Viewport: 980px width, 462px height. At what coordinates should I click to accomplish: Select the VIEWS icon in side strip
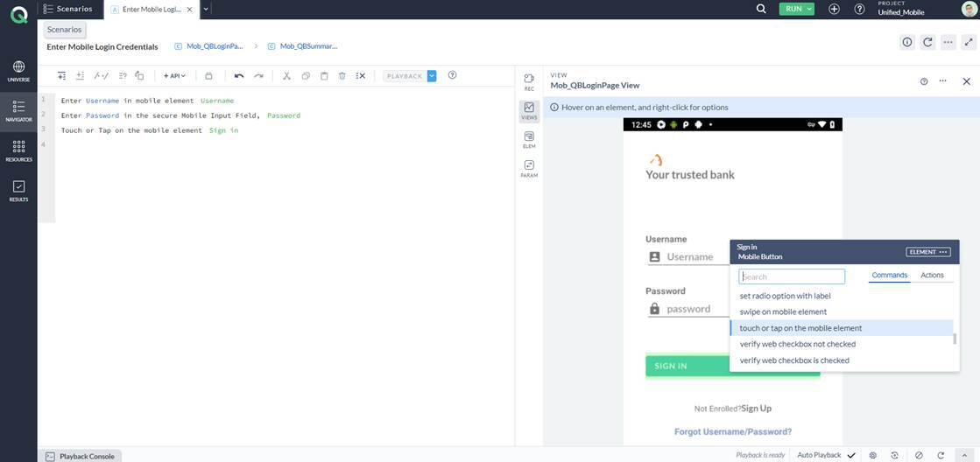coord(529,110)
